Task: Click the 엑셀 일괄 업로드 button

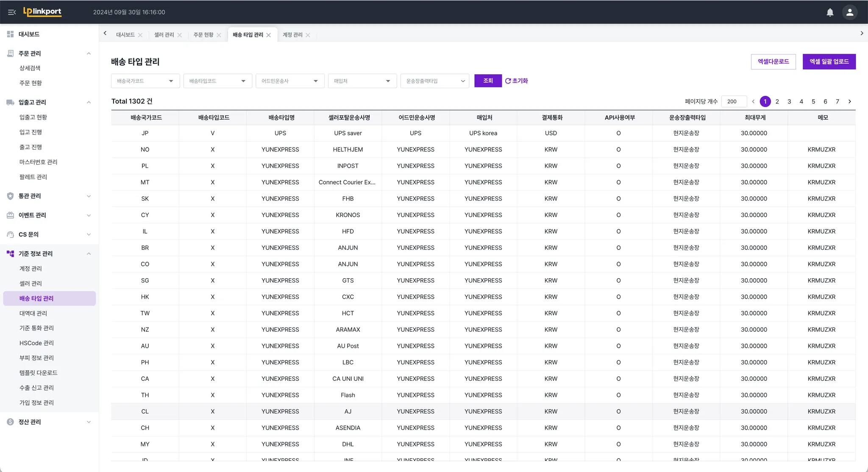Action: point(829,61)
